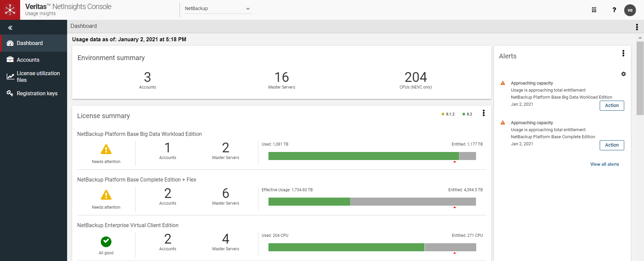
Task: Click Action for Big Data Workload alert
Action: pyautogui.click(x=612, y=105)
